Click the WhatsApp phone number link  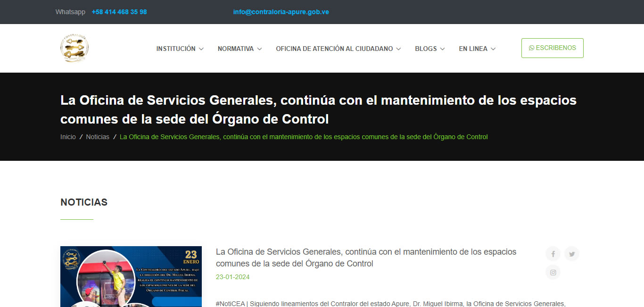[119, 12]
